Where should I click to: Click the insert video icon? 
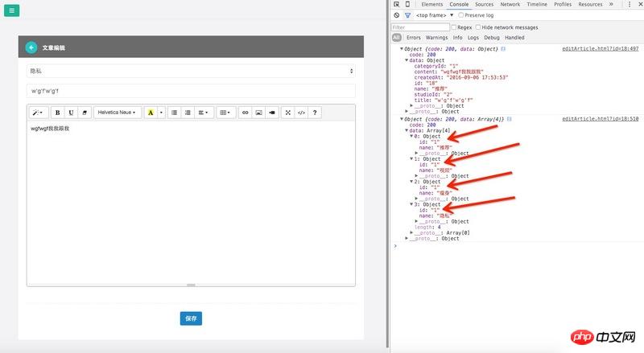(x=272, y=113)
